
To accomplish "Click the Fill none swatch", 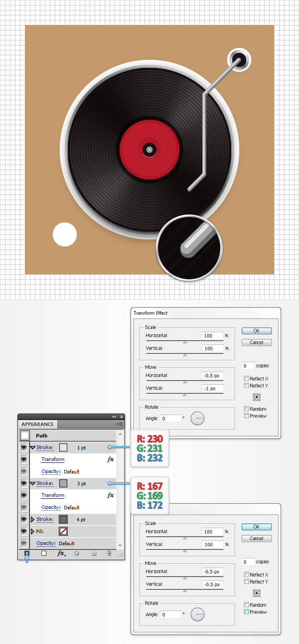I will click(63, 531).
